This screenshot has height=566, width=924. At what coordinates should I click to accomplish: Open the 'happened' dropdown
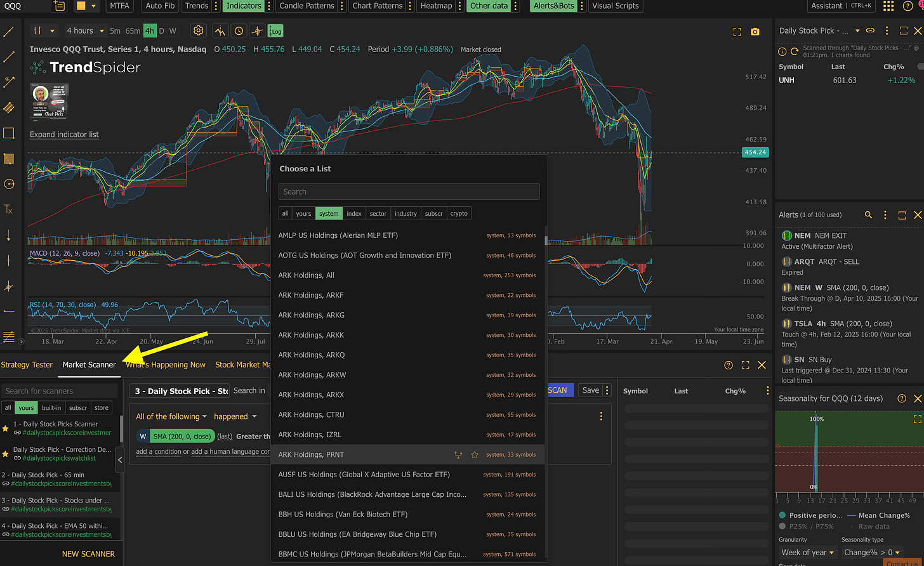point(235,417)
